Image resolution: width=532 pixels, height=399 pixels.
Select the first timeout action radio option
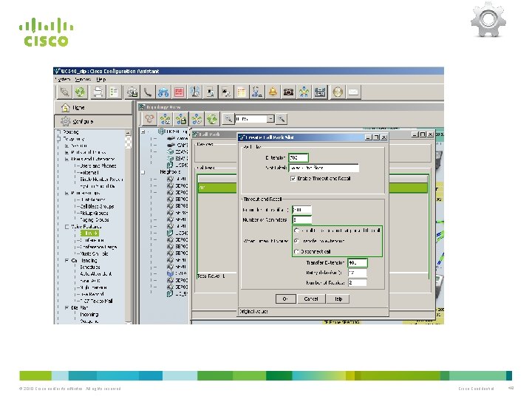click(297, 231)
